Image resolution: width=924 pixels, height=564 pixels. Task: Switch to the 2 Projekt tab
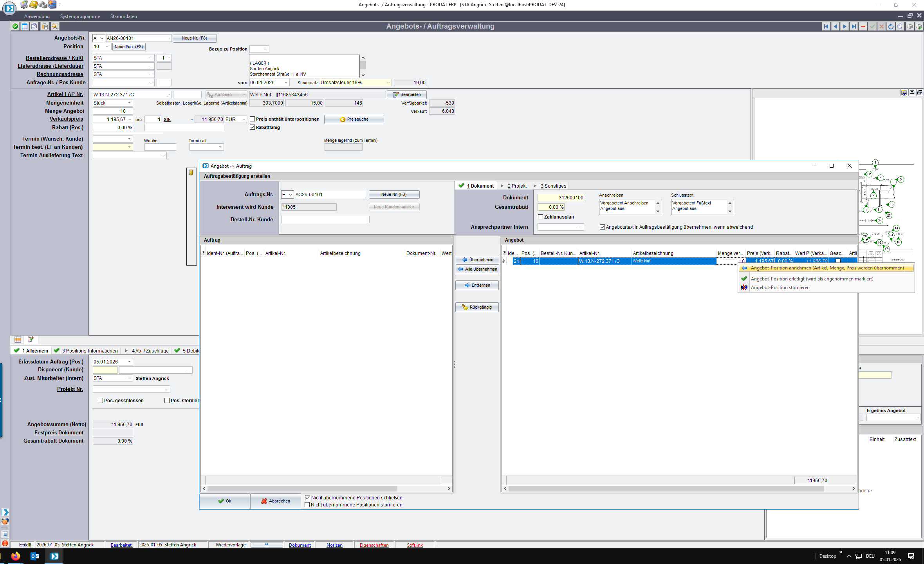pyautogui.click(x=517, y=186)
